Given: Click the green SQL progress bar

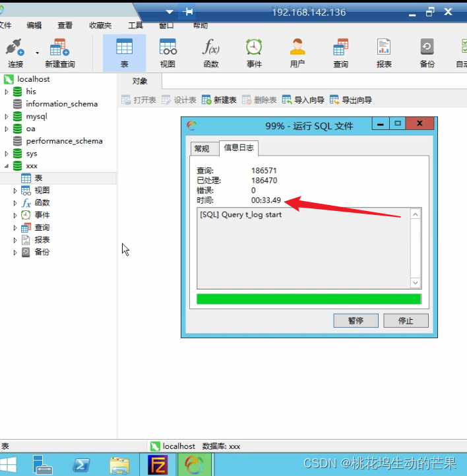Looking at the screenshot, I should click(309, 299).
